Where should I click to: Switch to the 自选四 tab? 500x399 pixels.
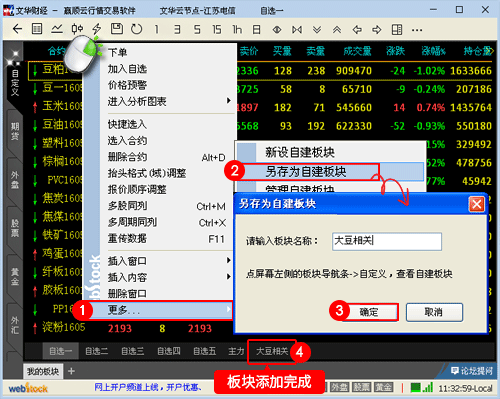(169, 351)
